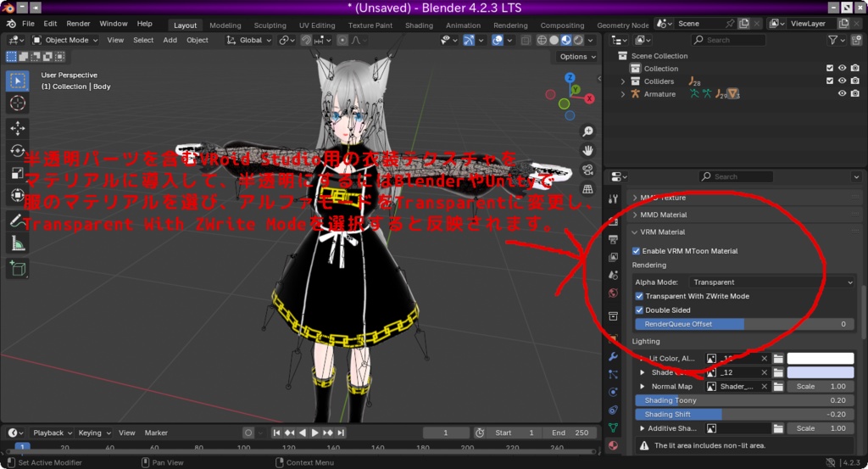Screen dimensions: 868x469
Task: Hide Collection with its eye icon
Action: pos(842,68)
